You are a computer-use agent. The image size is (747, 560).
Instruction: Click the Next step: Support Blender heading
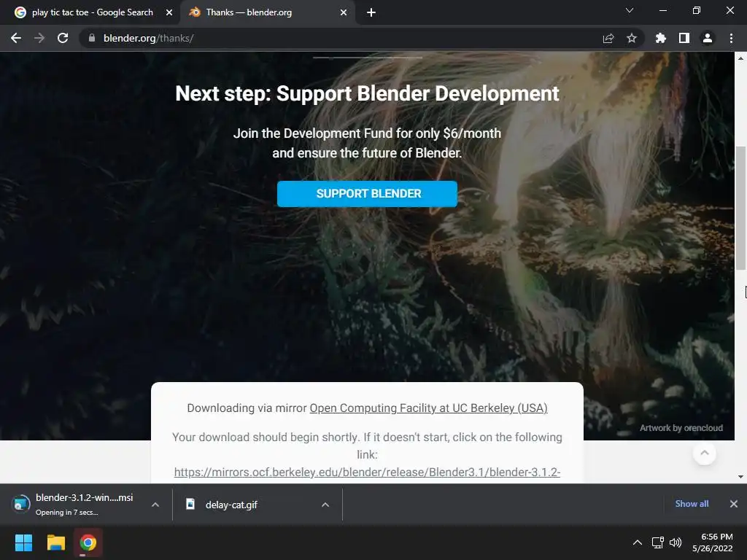coord(367,93)
